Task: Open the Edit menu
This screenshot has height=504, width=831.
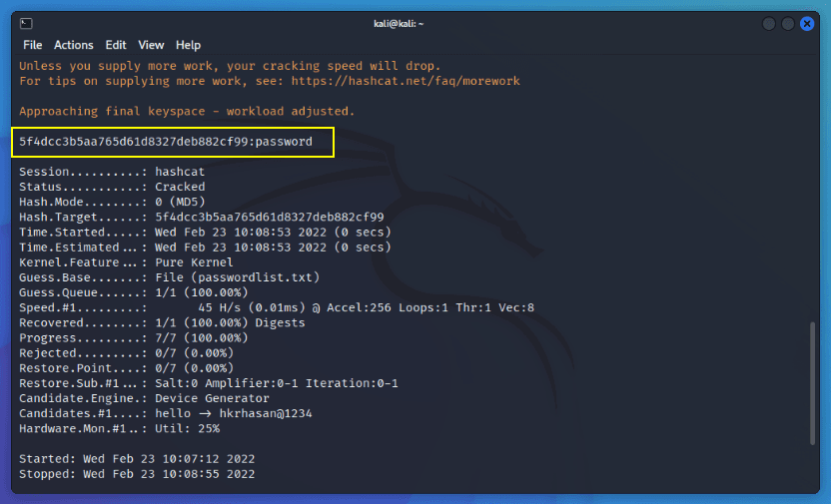Action: (116, 45)
